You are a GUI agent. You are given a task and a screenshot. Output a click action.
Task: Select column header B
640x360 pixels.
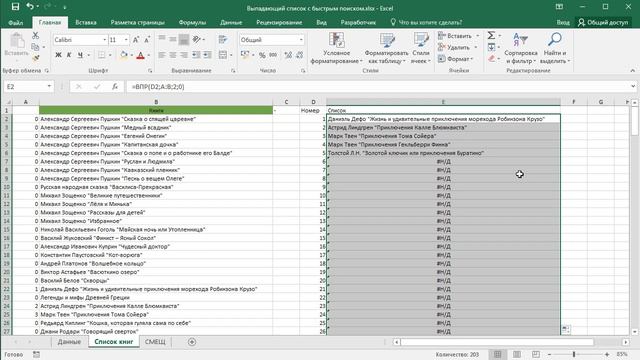tap(156, 102)
